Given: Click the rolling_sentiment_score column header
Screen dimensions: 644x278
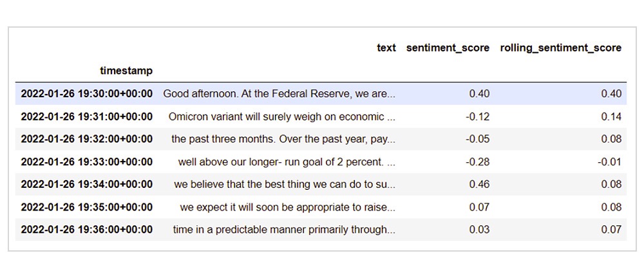Looking at the screenshot, I should click(x=561, y=48).
